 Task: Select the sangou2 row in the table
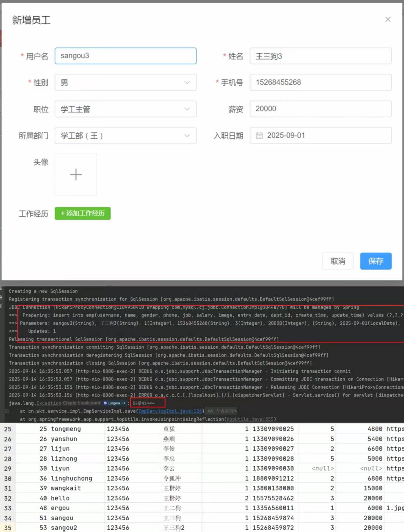pos(64,528)
